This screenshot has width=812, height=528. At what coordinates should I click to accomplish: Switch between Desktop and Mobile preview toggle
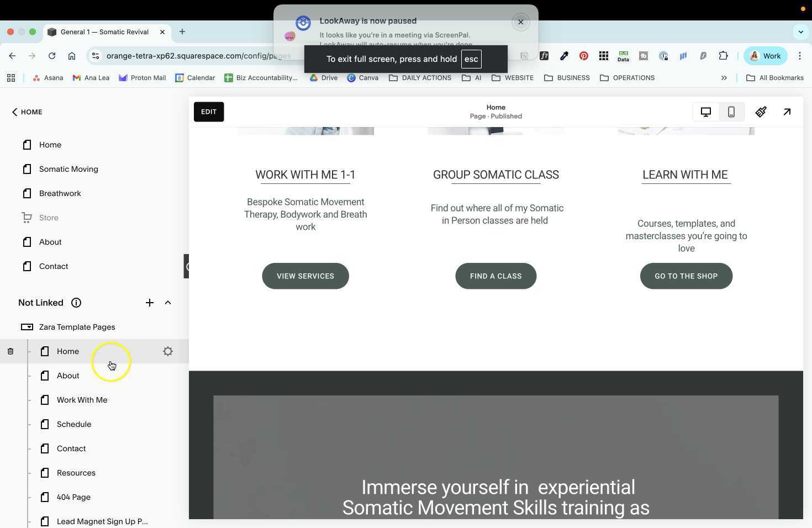click(x=718, y=112)
